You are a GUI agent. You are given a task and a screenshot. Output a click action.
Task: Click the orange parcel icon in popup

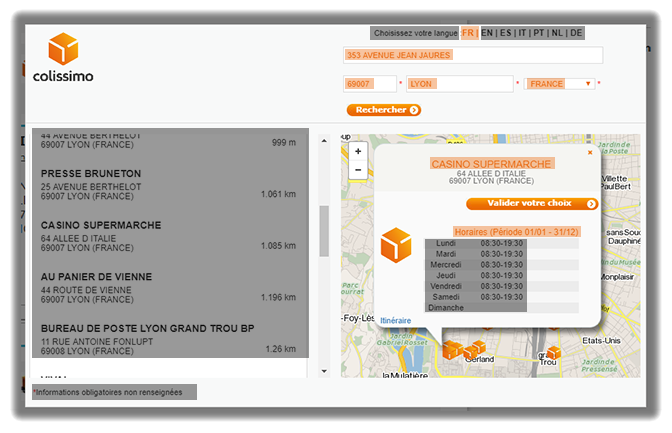(x=396, y=246)
